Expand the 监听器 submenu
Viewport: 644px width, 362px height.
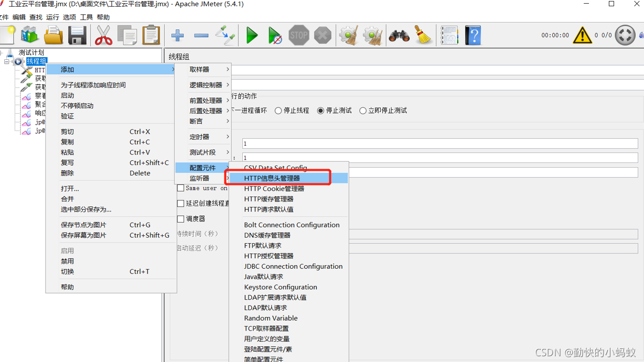203,178
